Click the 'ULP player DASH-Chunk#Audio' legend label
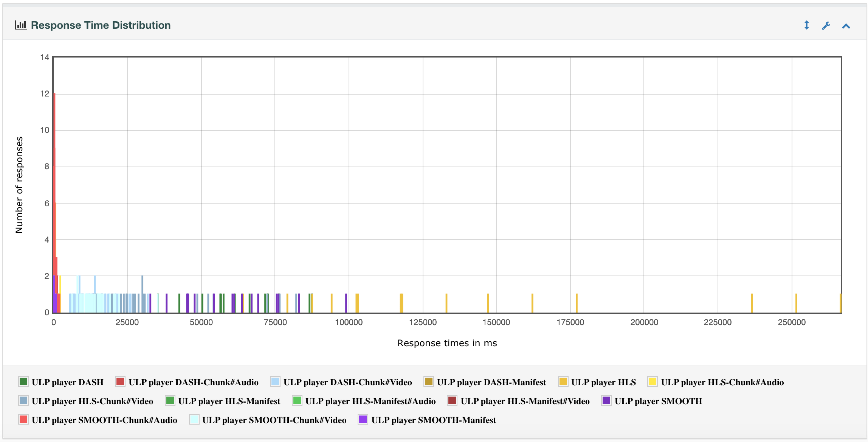 point(194,382)
